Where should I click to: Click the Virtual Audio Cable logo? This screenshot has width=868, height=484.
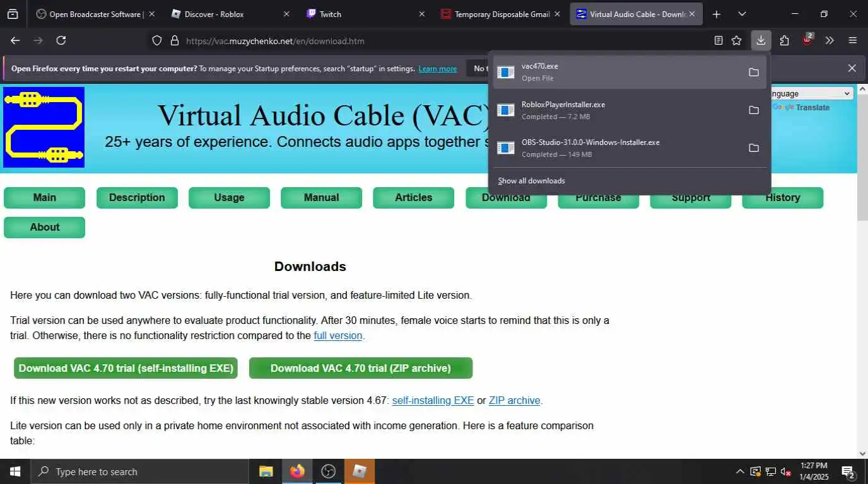(44, 127)
